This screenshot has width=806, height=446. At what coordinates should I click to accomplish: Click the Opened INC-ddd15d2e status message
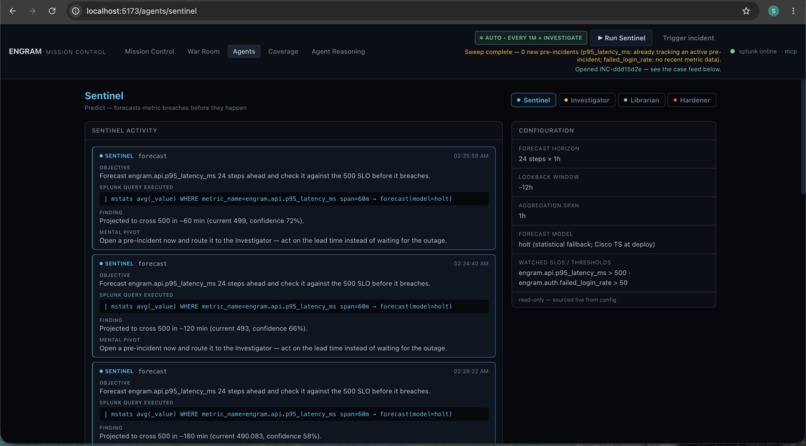coord(648,69)
